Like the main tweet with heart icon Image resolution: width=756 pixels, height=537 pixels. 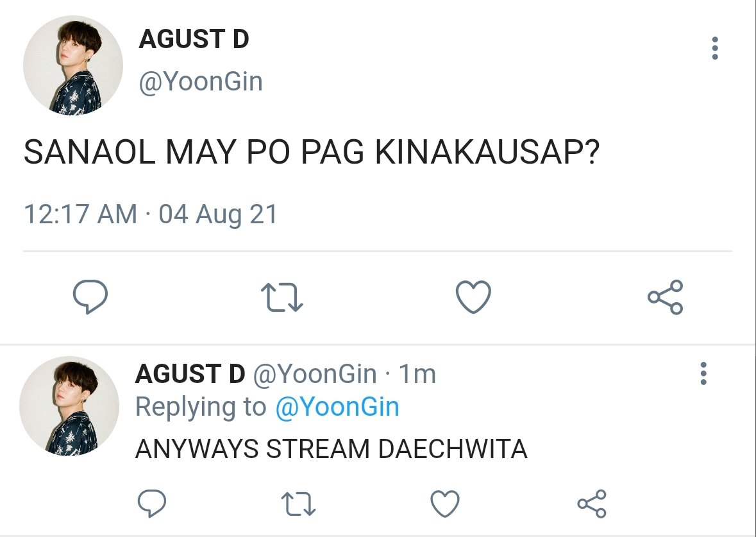click(473, 296)
